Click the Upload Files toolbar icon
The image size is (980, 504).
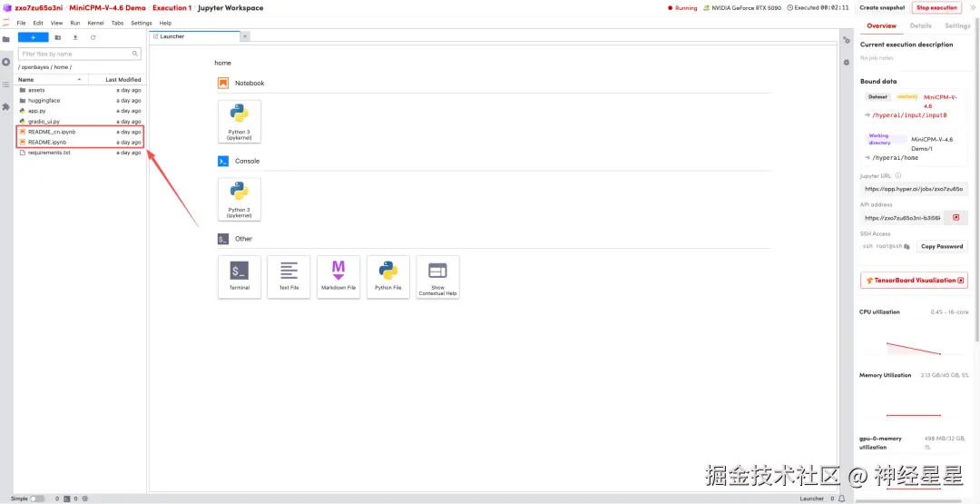coord(75,37)
